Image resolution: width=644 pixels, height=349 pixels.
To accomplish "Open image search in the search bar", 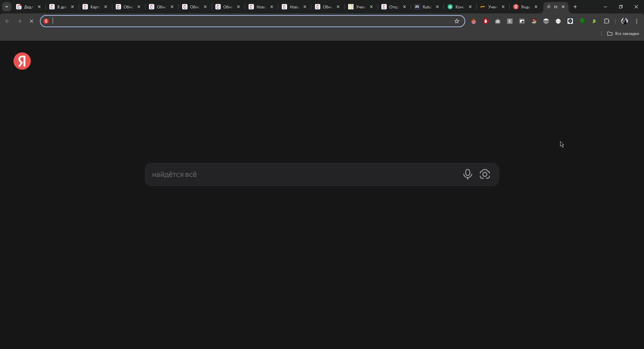I will tap(485, 174).
